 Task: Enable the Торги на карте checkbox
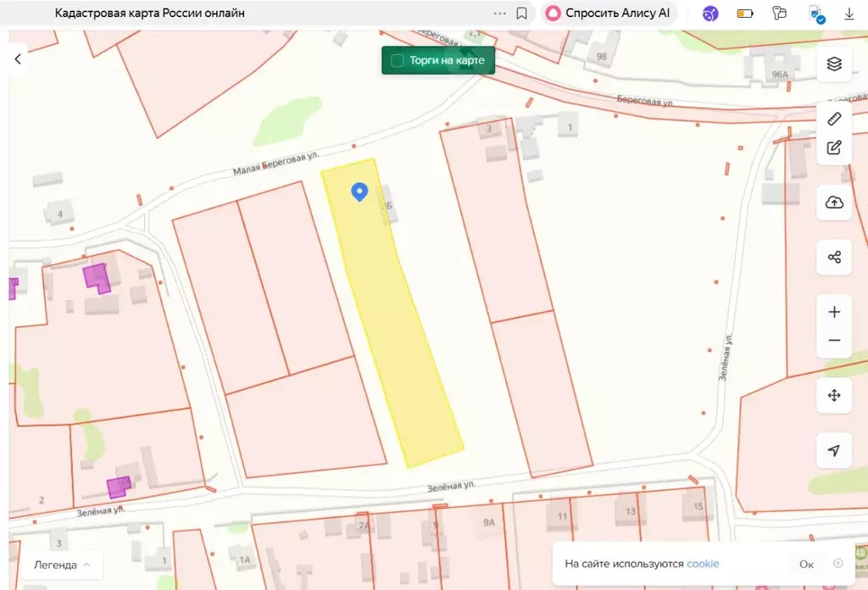point(397,61)
